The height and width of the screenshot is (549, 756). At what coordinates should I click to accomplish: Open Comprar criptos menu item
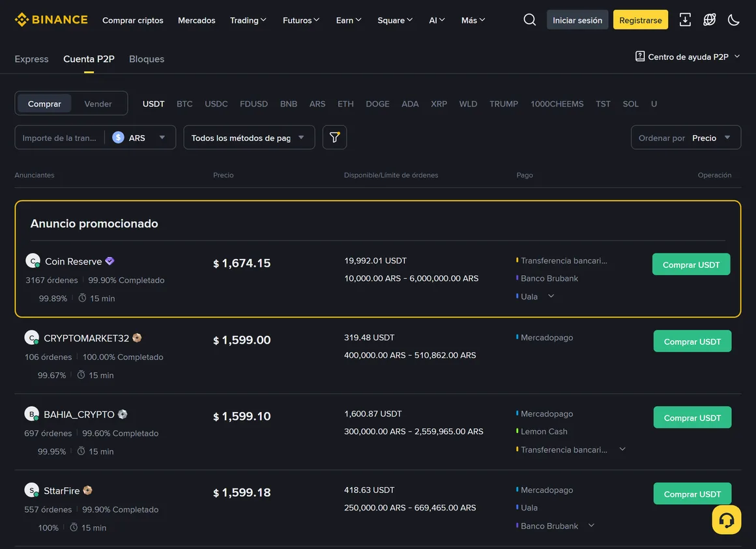click(132, 20)
